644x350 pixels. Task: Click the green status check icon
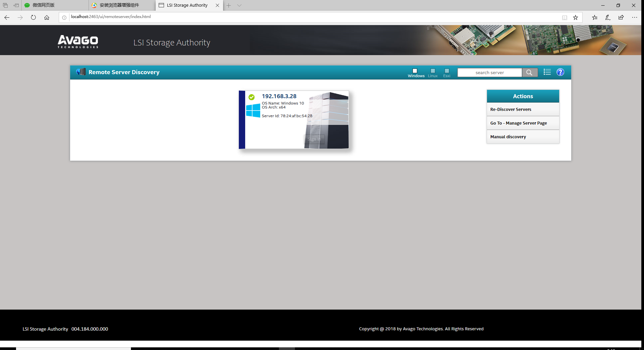[x=252, y=97]
